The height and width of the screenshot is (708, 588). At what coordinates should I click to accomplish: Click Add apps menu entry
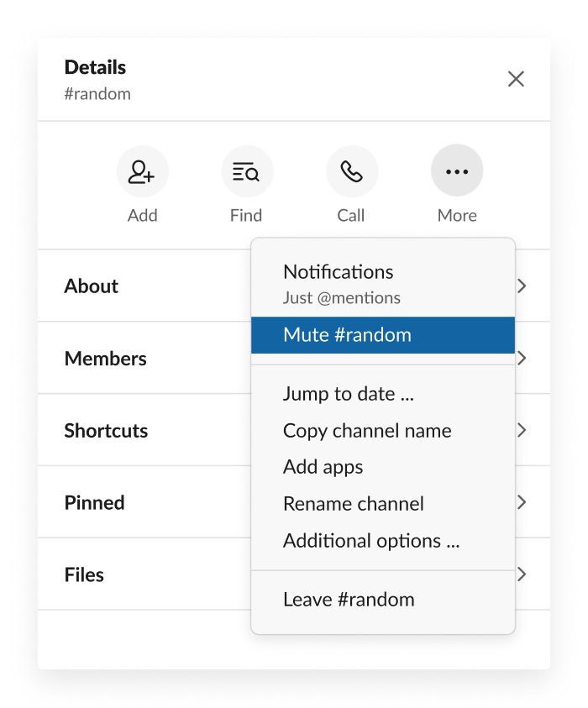[323, 467]
